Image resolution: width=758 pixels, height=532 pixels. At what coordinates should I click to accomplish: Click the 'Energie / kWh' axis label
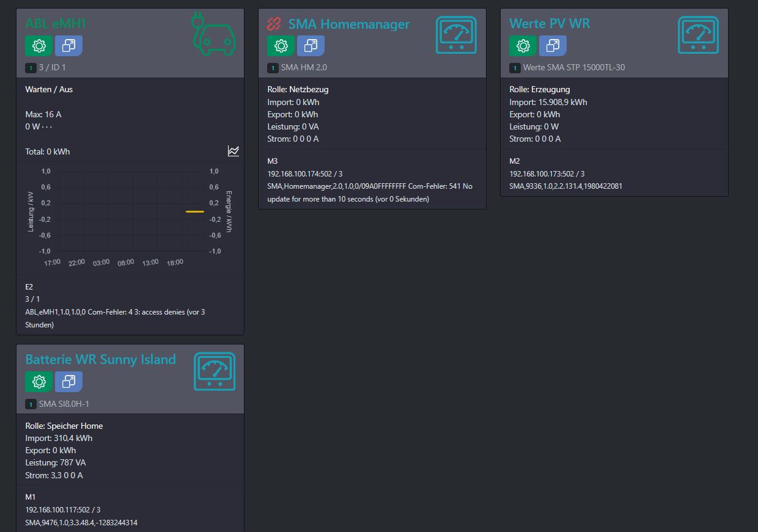(x=229, y=211)
